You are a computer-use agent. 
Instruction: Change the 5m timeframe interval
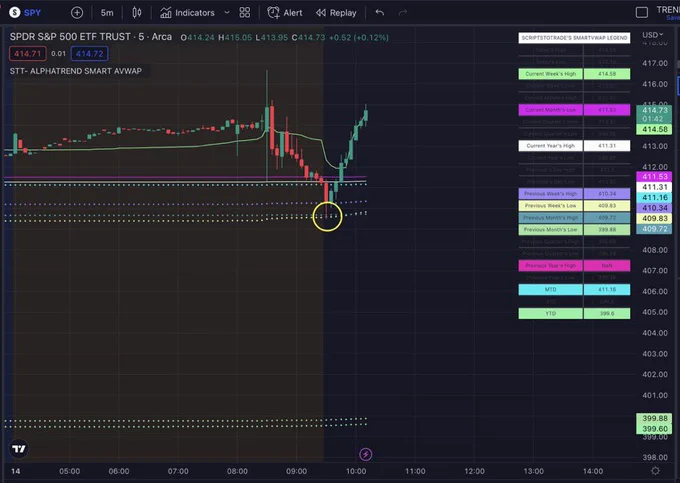(107, 13)
